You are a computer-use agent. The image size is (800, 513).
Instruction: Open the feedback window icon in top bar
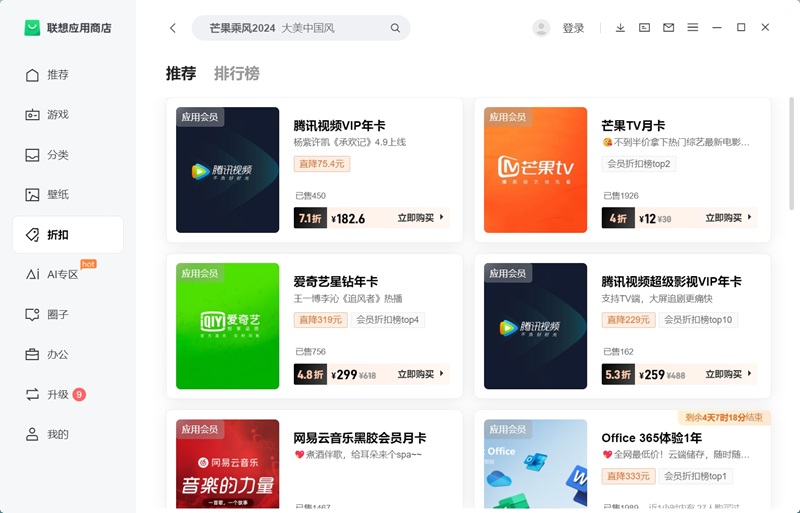coord(644,28)
